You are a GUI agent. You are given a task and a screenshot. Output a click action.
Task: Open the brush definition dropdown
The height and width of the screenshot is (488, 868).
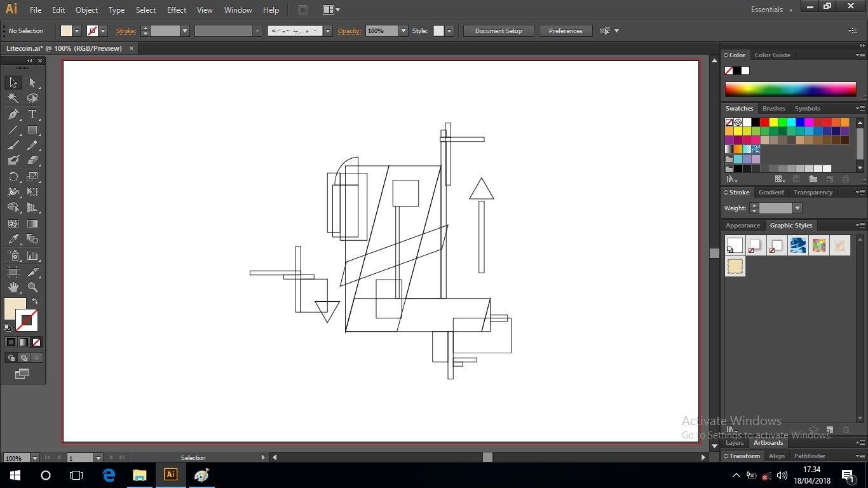pos(328,30)
